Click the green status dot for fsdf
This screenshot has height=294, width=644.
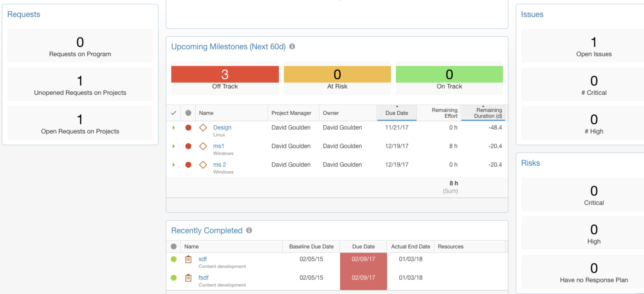click(x=174, y=278)
